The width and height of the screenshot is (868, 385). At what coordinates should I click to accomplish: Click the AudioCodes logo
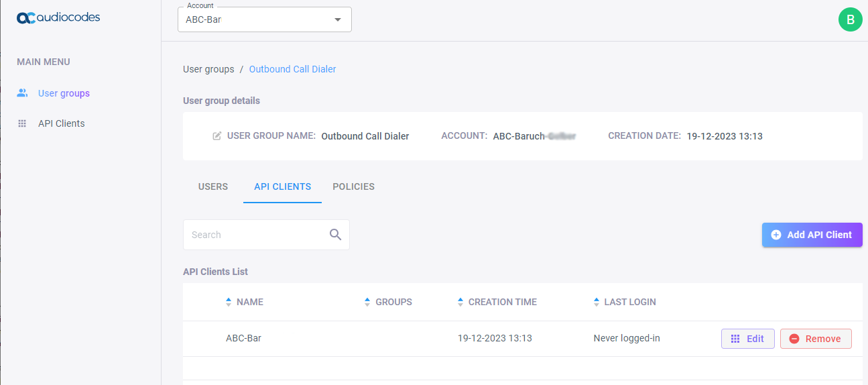[58, 17]
